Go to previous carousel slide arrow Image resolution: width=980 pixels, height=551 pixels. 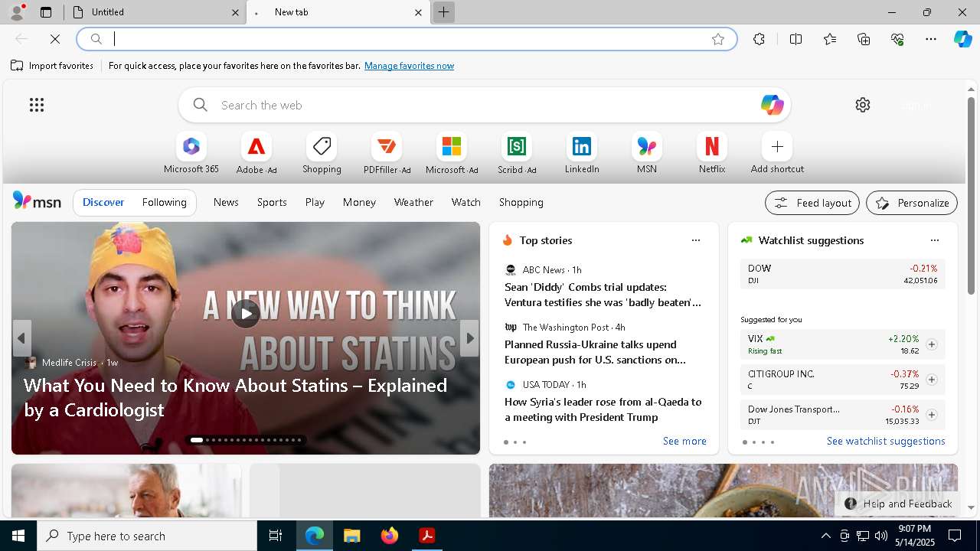click(x=21, y=338)
